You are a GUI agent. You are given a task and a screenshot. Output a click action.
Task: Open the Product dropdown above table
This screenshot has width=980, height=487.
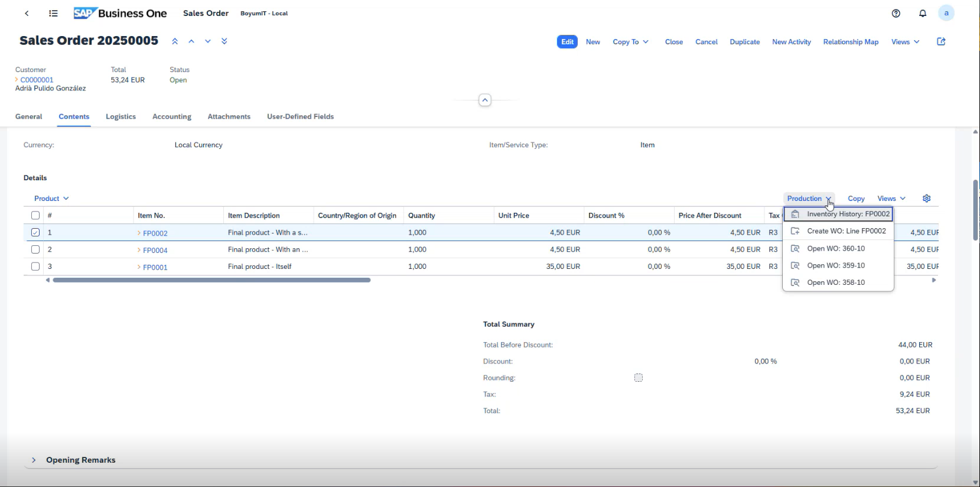click(51, 199)
